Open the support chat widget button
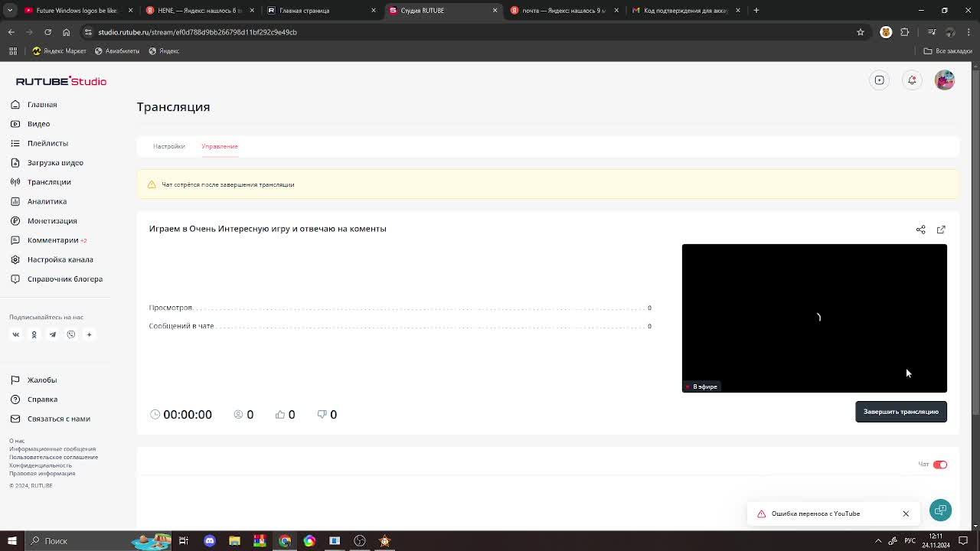The height and width of the screenshot is (551, 980). 940,510
